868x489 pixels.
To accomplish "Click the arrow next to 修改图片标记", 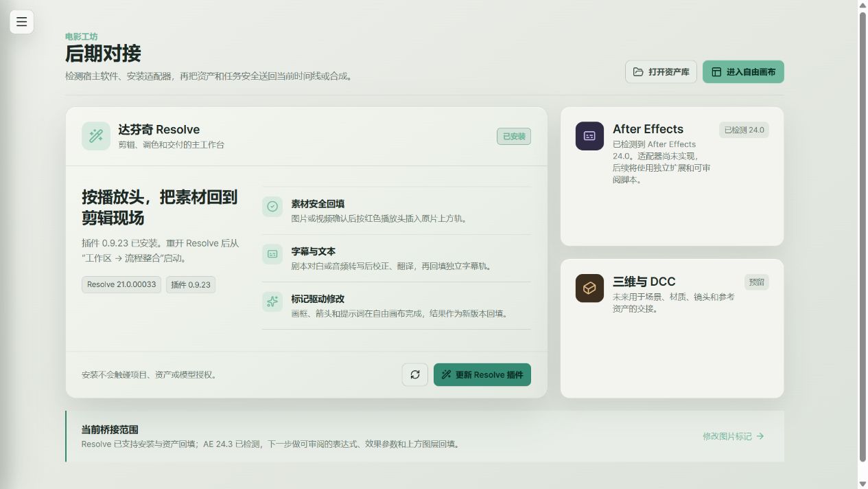I will point(760,436).
